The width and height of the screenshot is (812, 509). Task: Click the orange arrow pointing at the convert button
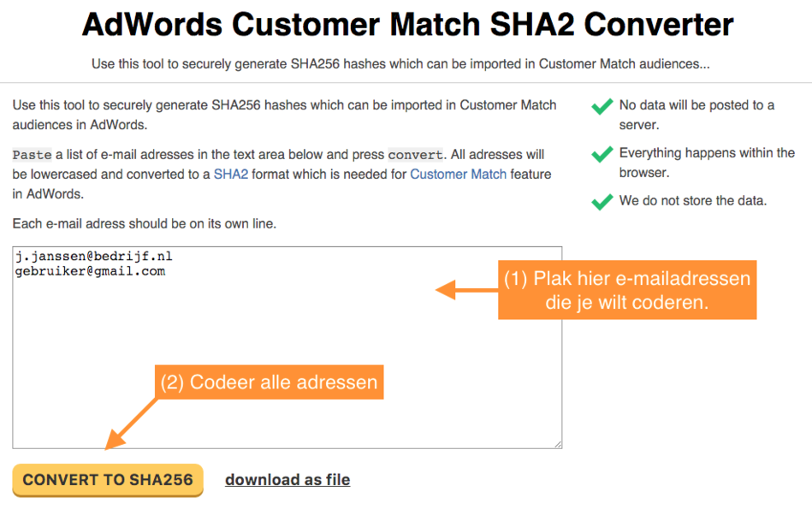click(x=133, y=422)
